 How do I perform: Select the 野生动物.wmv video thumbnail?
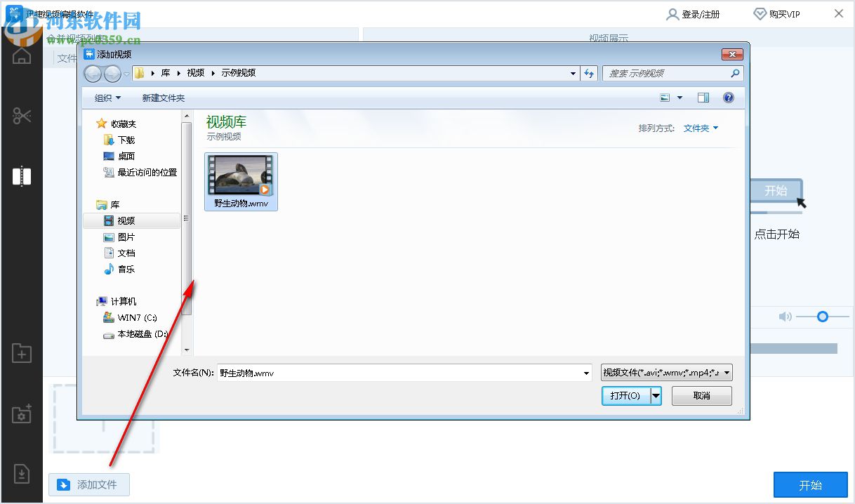[241, 181]
